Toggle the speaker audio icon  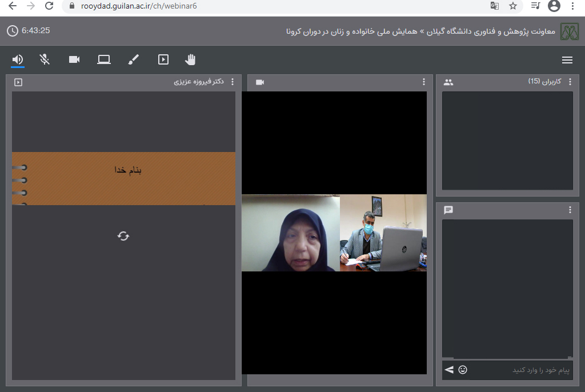pos(18,59)
